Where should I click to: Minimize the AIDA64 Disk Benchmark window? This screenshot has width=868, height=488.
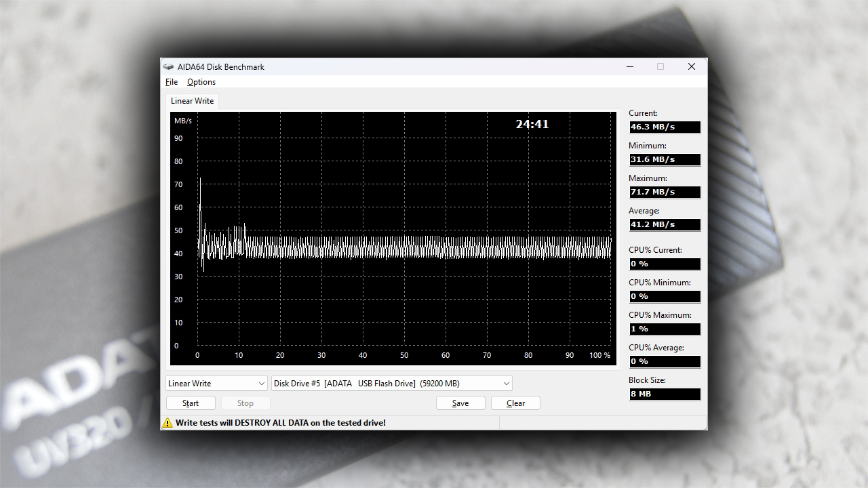coord(630,66)
